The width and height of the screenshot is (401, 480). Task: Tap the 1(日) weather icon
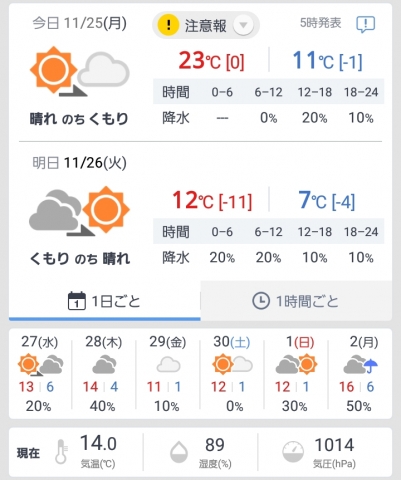tap(296, 364)
